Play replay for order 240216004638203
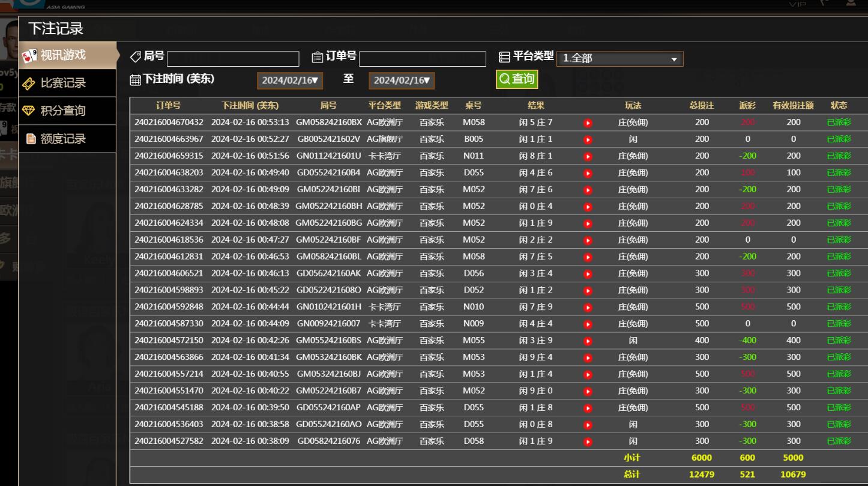The height and width of the screenshot is (486, 868). coord(588,173)
